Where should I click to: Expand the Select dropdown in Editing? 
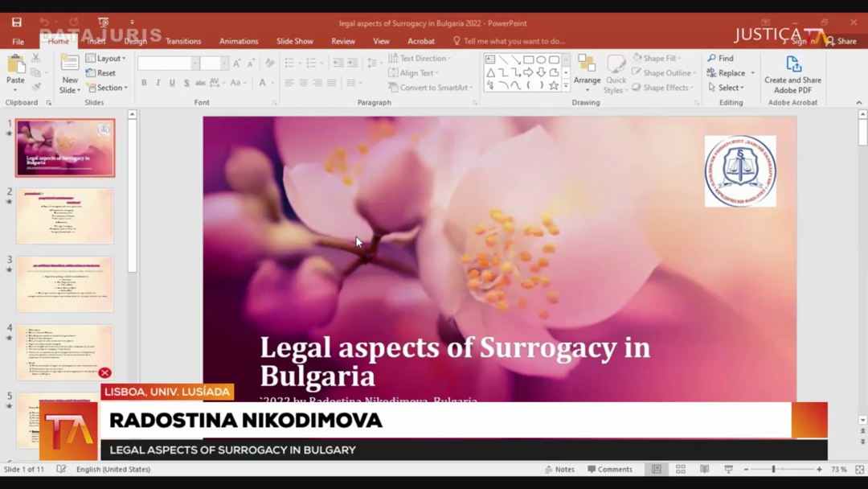726,88
